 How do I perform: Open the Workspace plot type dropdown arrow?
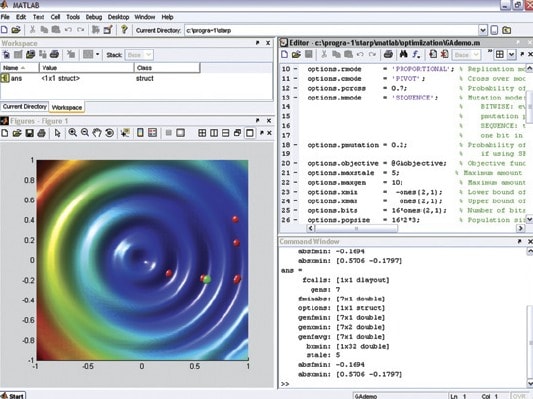[x=98, y=54]
